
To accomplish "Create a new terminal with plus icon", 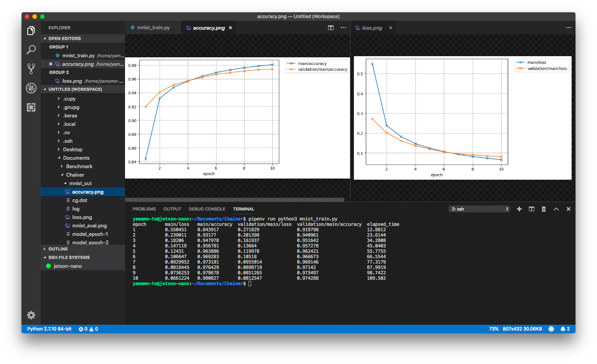I will pyautogui.click(x=519, y=209).
